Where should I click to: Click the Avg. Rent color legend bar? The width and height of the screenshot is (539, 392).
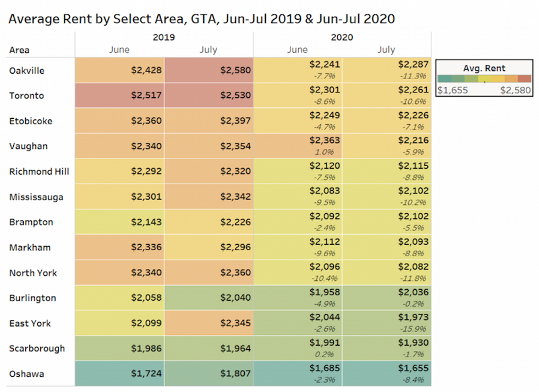pyautogui.click(x=485, y=79)
